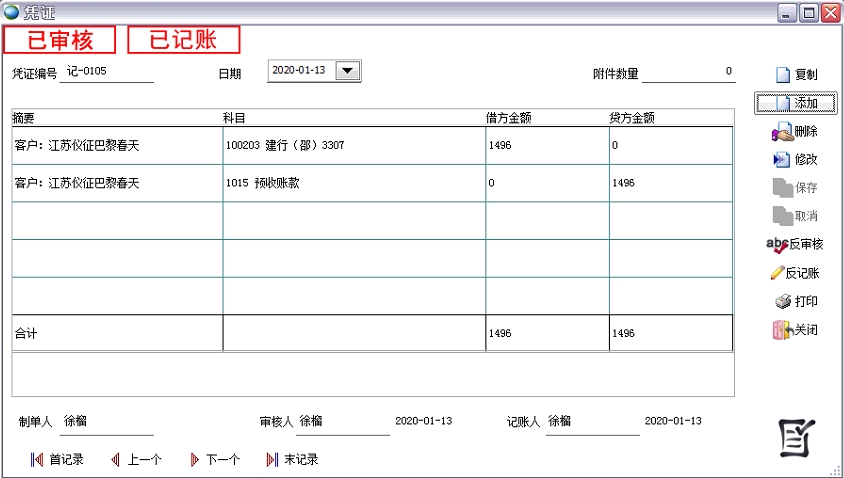
Task: Click the 复制 (copy) voucher button
Action: click(795, 75)
